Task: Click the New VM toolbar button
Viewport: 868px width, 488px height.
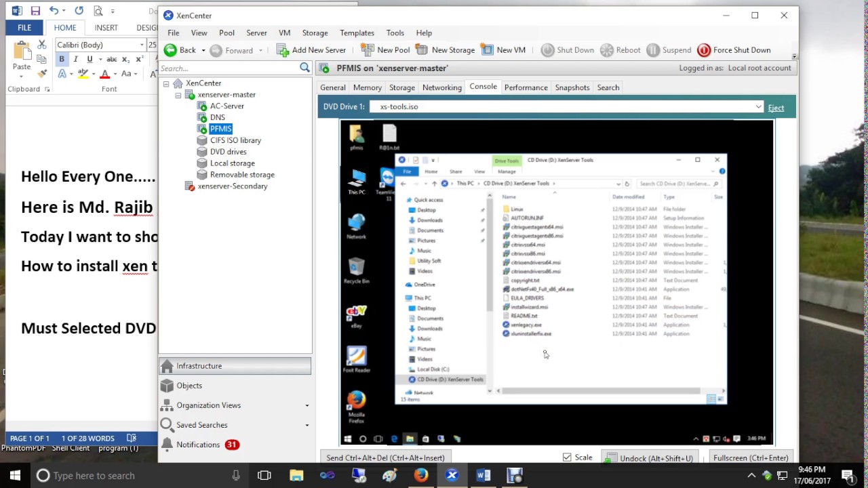Action: [503, 50]
